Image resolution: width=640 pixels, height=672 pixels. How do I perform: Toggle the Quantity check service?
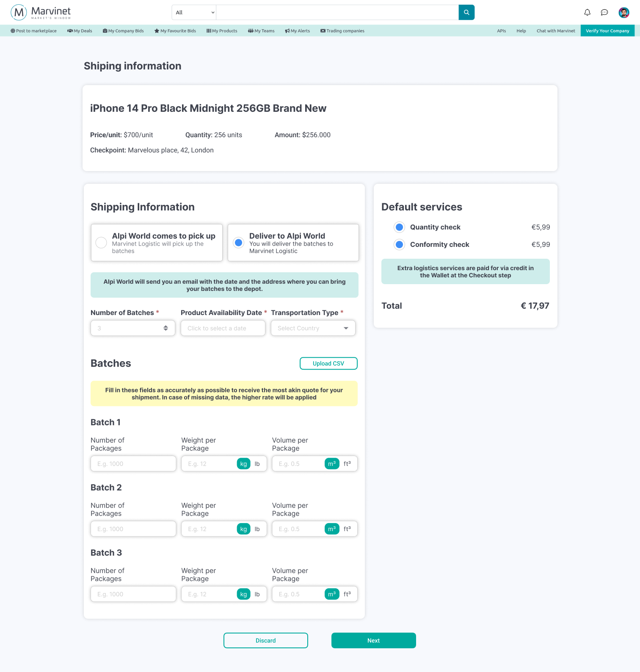point(399,227)
